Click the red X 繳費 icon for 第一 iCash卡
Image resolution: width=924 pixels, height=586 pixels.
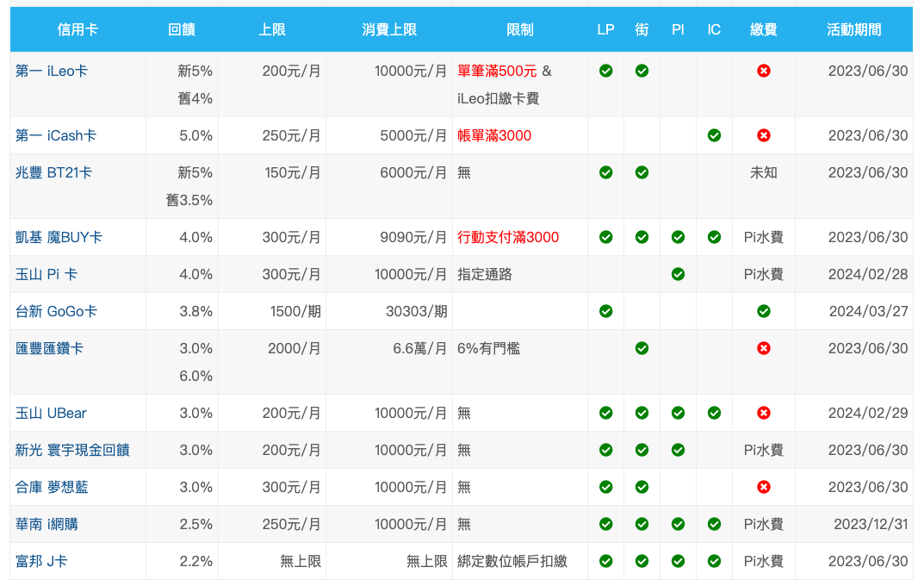[764, 135]
